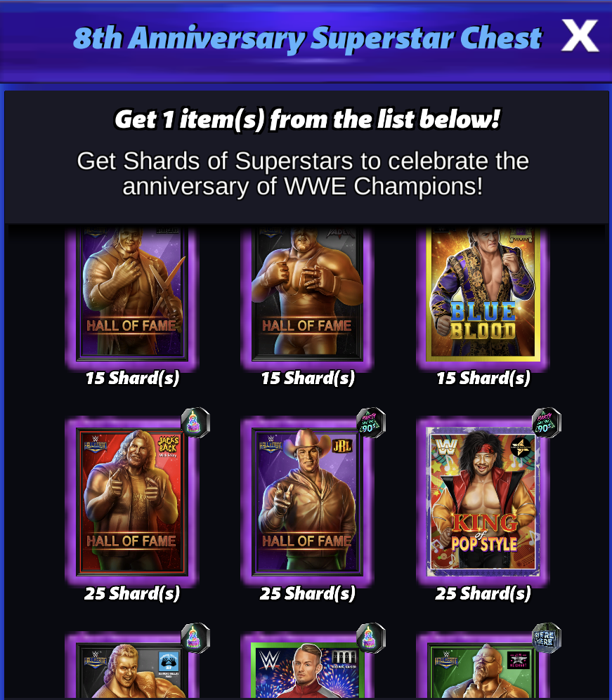This screenshot has width=612, height=700.
Task: Select the Hall of Fame card holding shears
Action: coord(132,295)
